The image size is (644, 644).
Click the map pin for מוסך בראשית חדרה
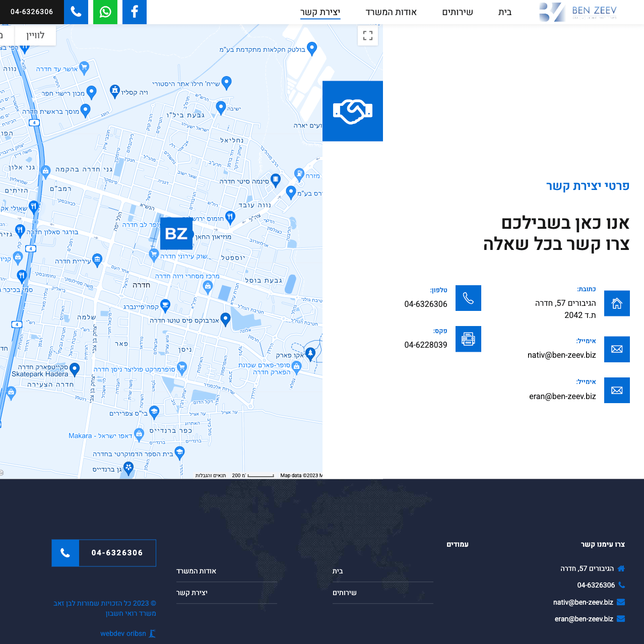pos(86,110)
